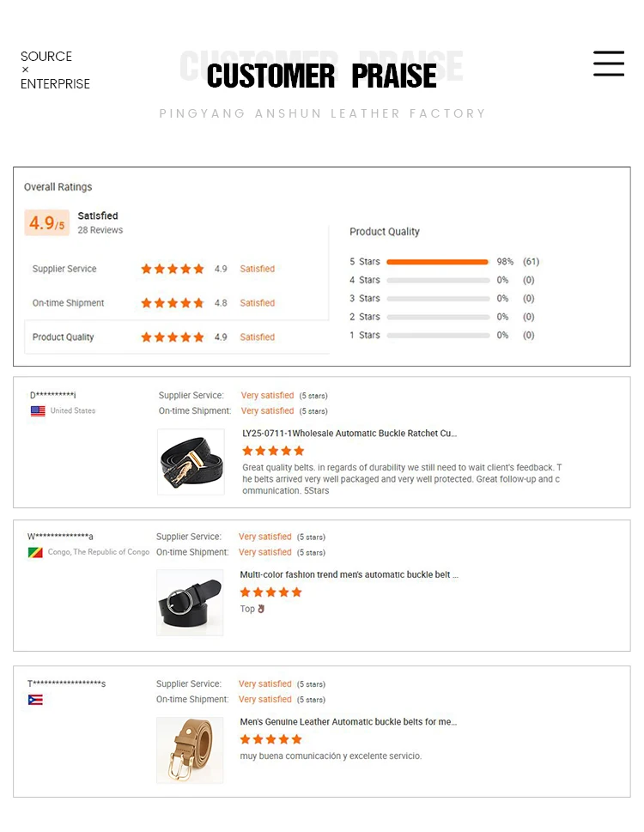The width and height of the screenshot is (644, 832).
Task: Open the black ring buckle belt thumbnail
Action: click(x=190, y=603)
